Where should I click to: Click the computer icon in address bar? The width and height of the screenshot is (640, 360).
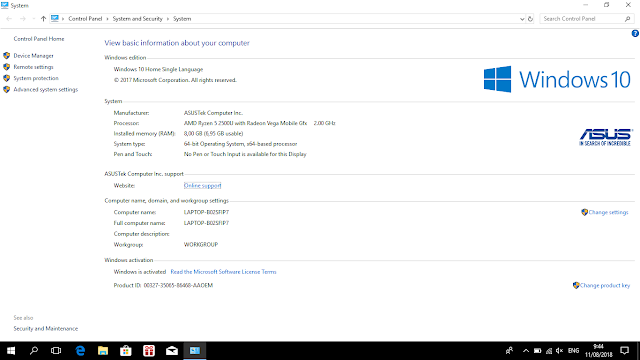coord(55,18)
